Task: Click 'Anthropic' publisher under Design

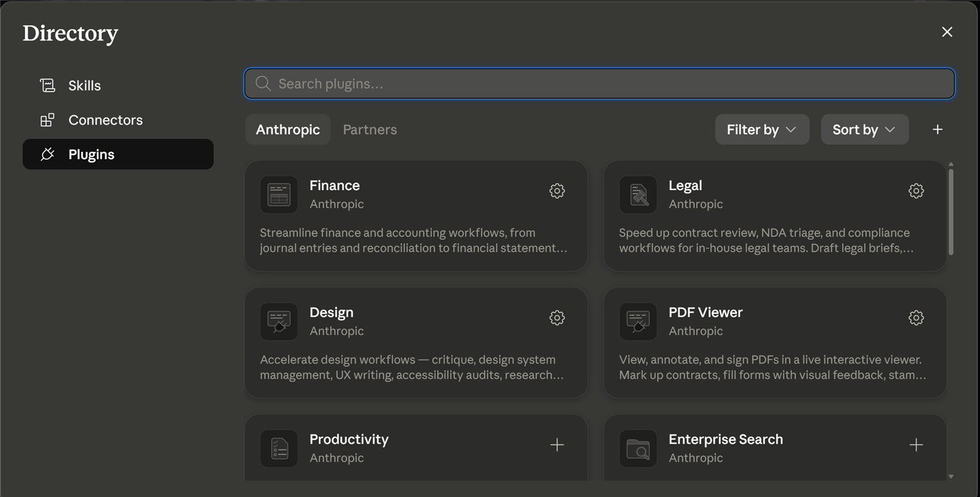Action: (x=337, y=331)
